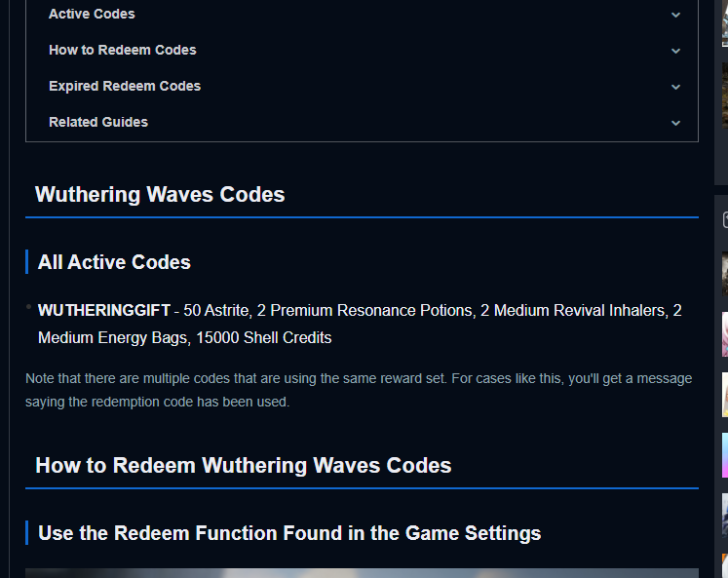Viewport: 728px width, 578px height.
Task: Click the note about multiple codes
Action: tap(359, 389)
